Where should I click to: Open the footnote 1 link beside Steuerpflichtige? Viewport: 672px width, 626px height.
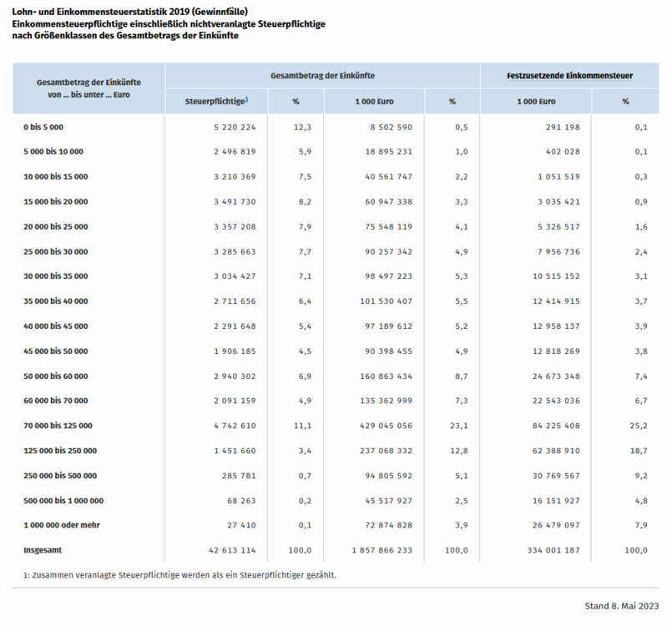click(x=247, y=99)
